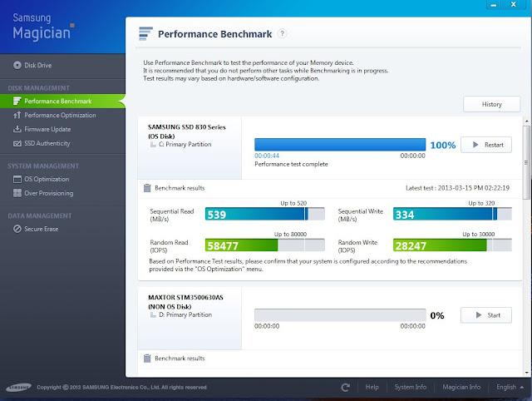The height and width of the screenshot is (401, 532).
Task: Click the C: Primary Partition tree icon
Action: 153,145
